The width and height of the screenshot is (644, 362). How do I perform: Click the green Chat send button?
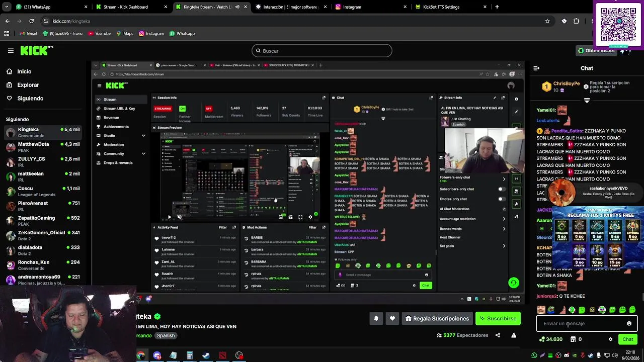pyautogui.click(x=627, y=339)
